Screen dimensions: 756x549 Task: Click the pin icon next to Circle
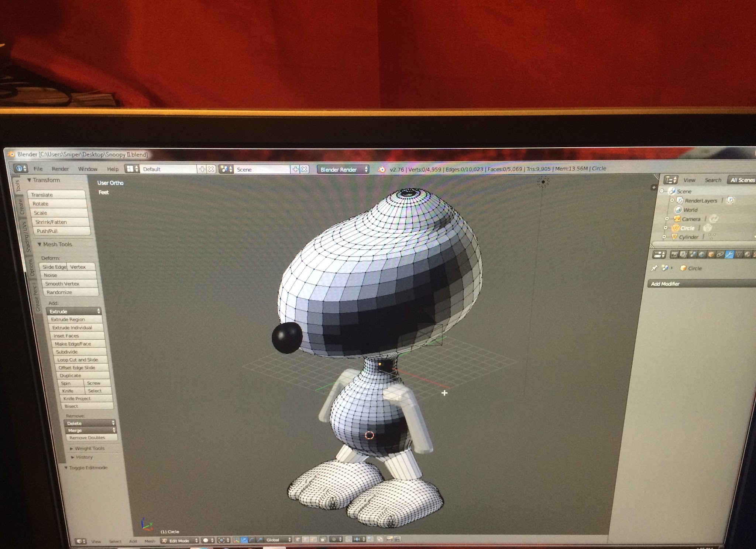pos(654,268)
